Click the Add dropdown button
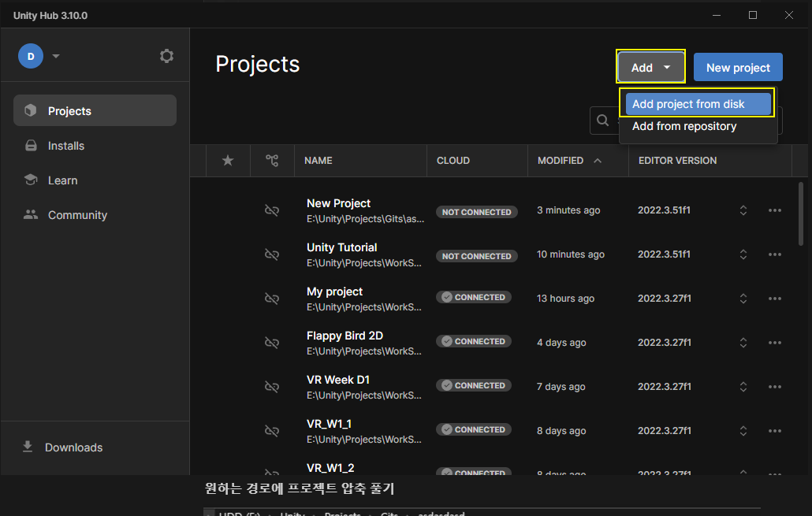 coord(650,67)
